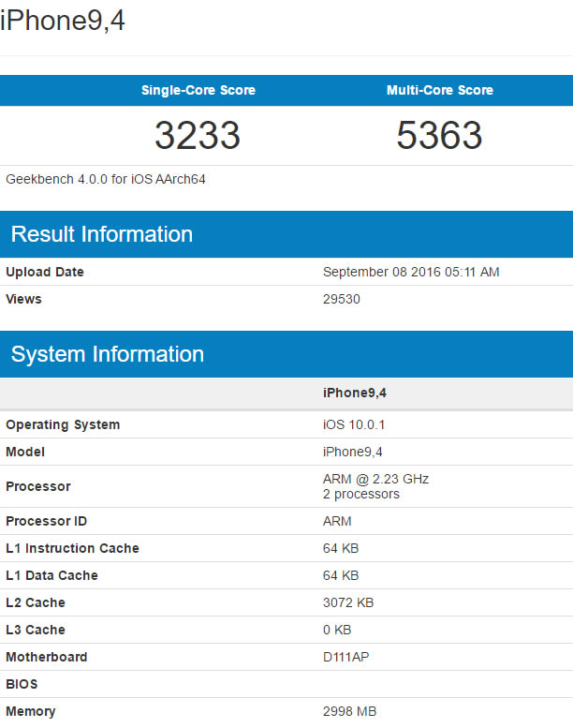Click the L2 Cache value 3072 KB
Viewport: 573px width, 728px height.
click(x=347, y=602)
